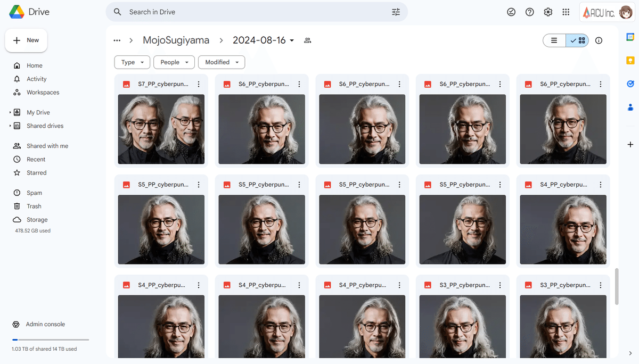Navigate to MojoSugiyama breadcrumb folder
639x364 pixels.
coord(176,40)
